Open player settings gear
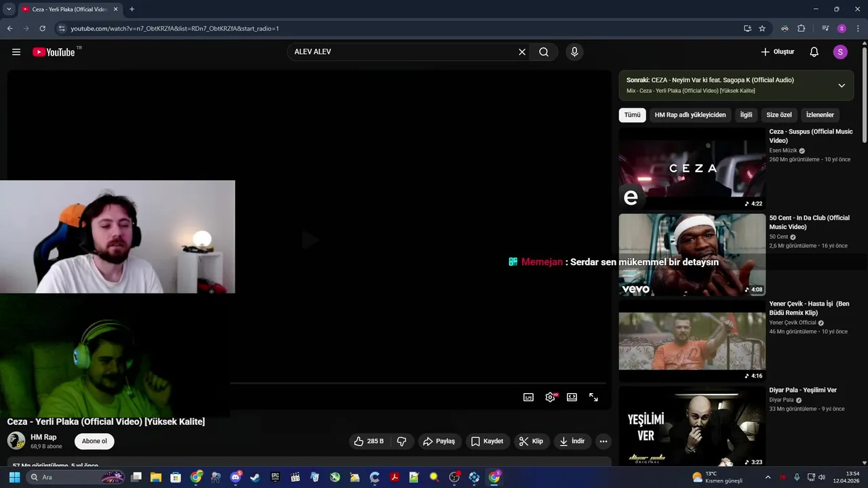 [550, 397]
